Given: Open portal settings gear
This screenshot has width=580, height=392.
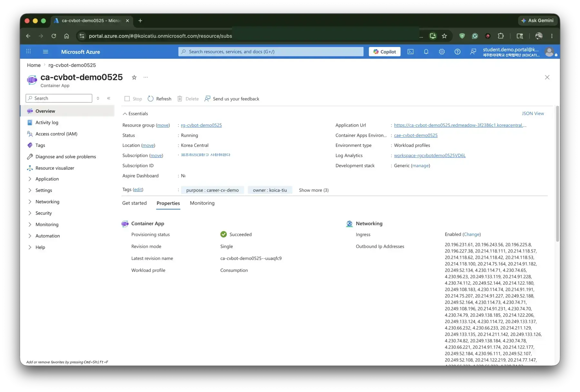Looking at the screenshot, I should [x=441, y=52].
